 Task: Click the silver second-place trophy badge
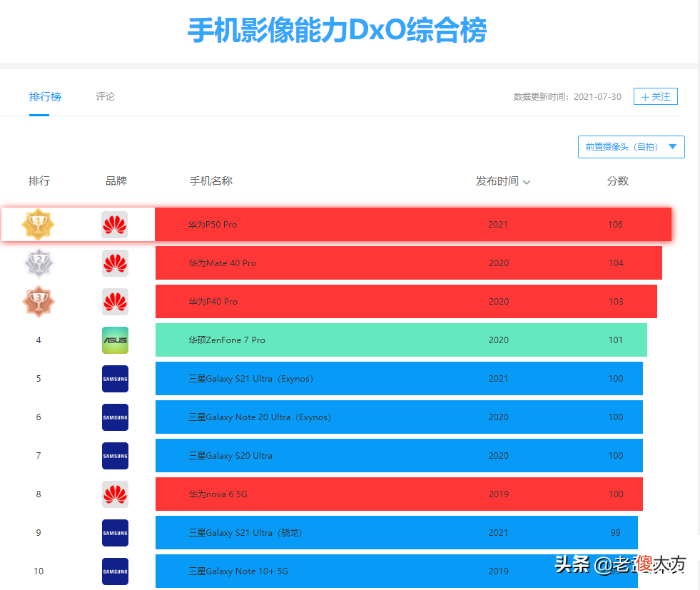click(39, 263)
